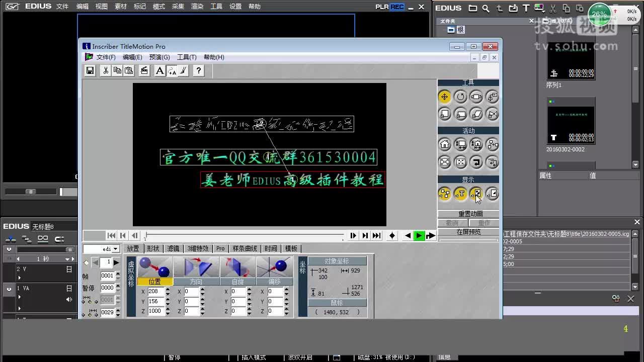This screenshot has width=644, height=362.
Task: Increase the Z position value with its up arrow
Action: click(x=168, y=308)
